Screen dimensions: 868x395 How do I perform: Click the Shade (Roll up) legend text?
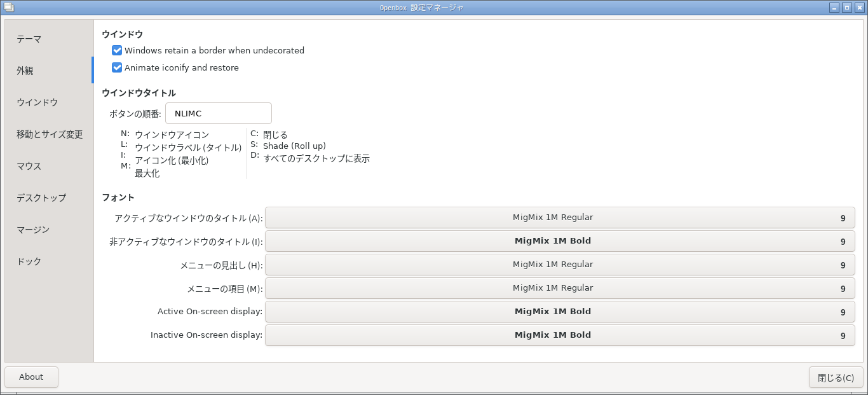pyautogui.click(x=294, y=146)
